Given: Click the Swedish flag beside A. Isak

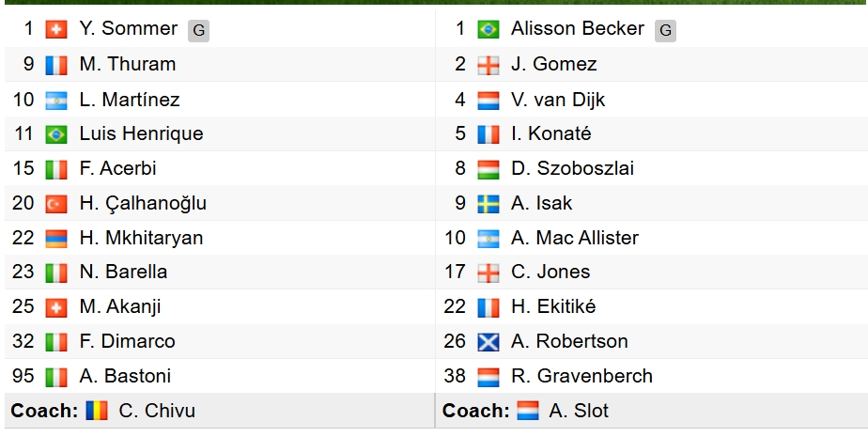Looking at the screenshot, I should point(488,203).
